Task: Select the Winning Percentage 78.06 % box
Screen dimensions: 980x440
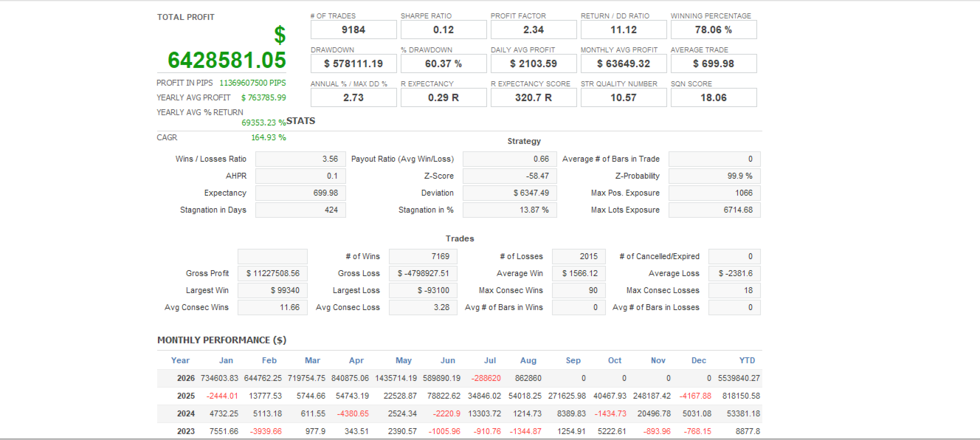Action: pyautogui.click(x=714, y=30)
